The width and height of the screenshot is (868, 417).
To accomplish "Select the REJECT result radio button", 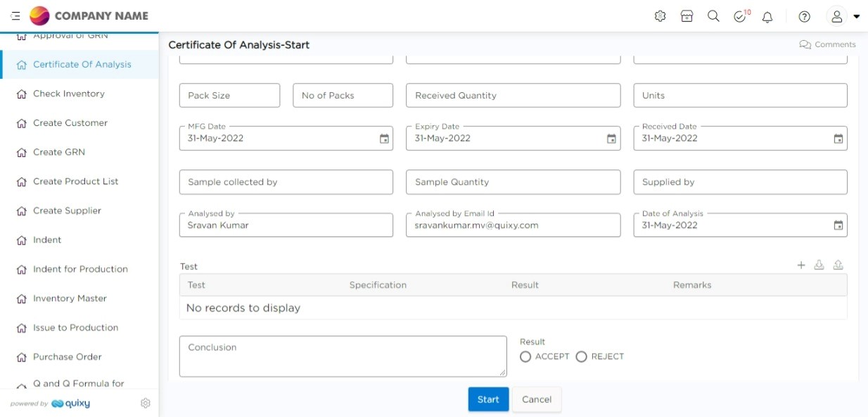I will coord(581,357).
